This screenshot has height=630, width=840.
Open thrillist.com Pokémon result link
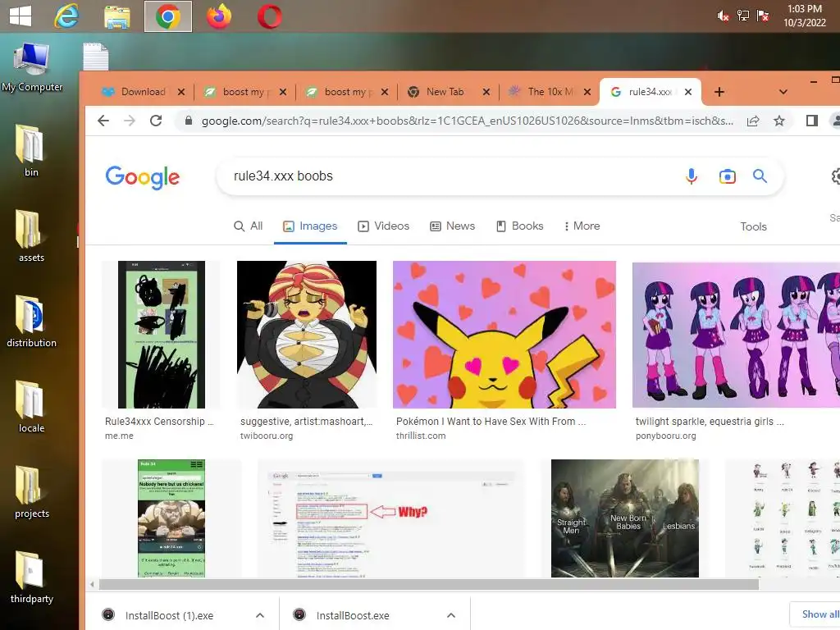[x=491, y=428]
